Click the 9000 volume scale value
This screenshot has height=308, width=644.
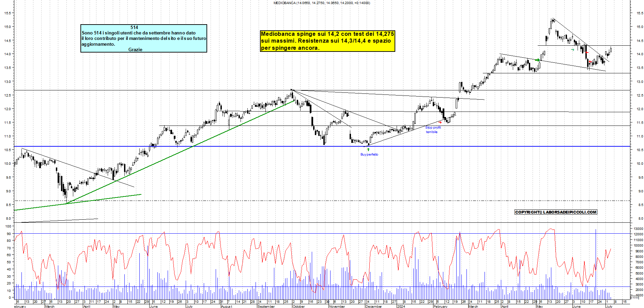click(639, 251)
